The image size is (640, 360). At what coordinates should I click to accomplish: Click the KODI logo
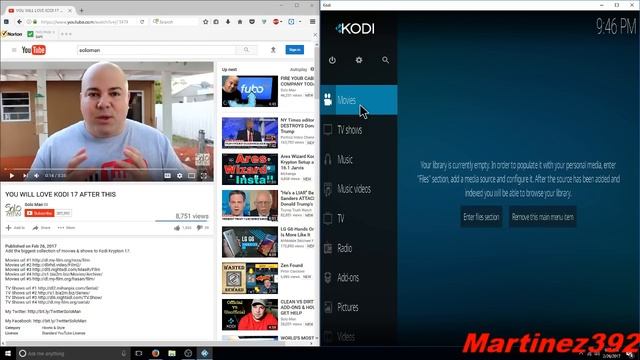(x=355, y=28)
